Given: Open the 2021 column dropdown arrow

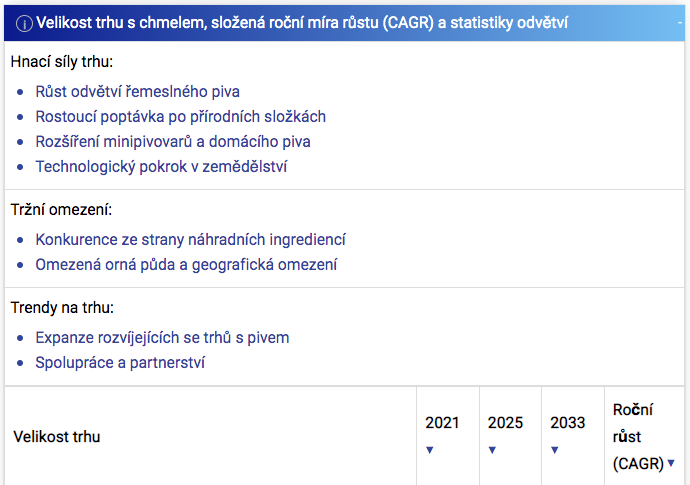Looking at the screenshot, I should click(x=430, y=450).
